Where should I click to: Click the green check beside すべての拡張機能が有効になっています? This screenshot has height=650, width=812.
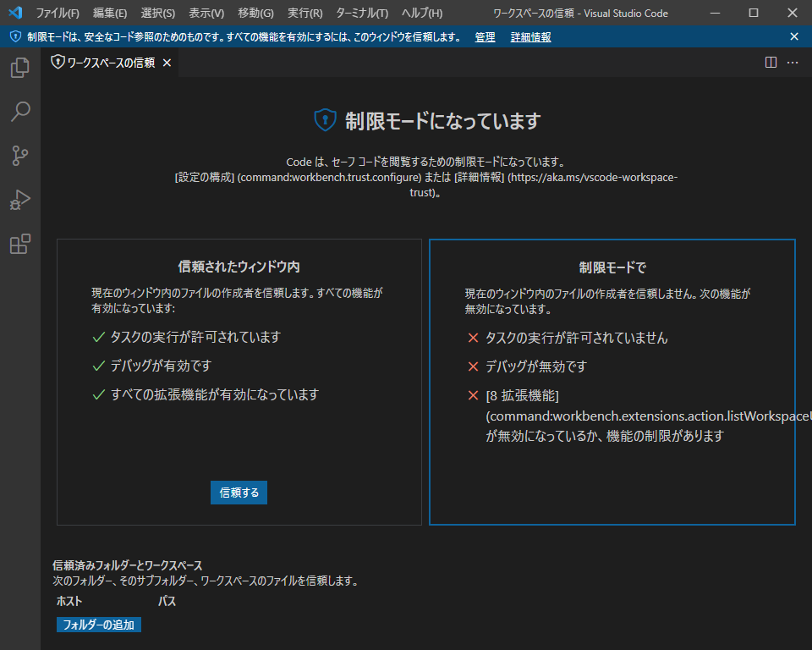click(98, 395)
